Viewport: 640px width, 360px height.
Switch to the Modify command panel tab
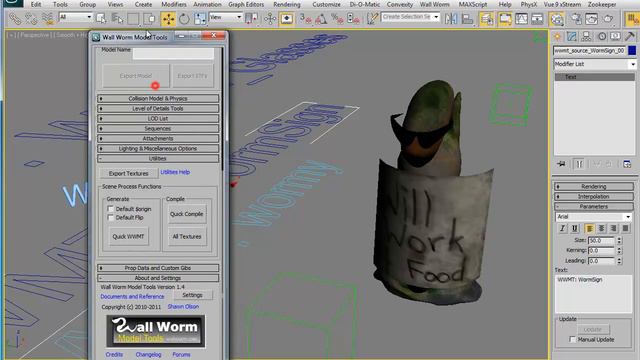[x=572, y=37]
